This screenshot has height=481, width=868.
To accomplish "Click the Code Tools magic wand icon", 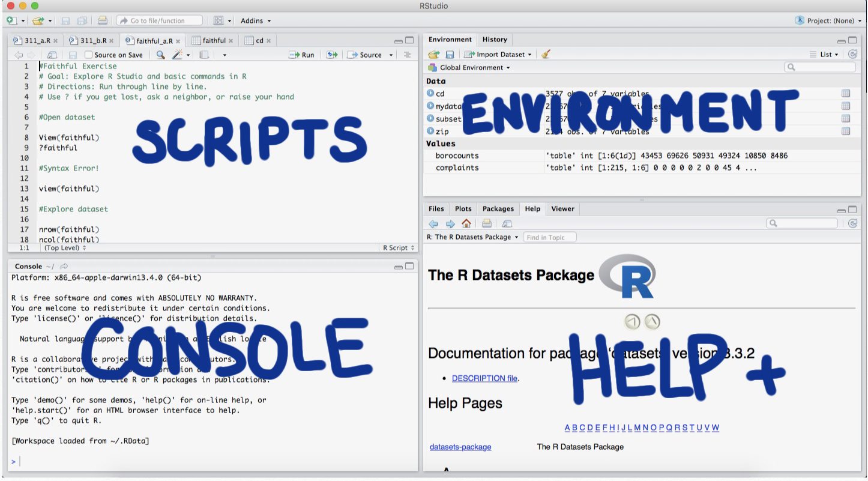I will (x=177, y=55).
